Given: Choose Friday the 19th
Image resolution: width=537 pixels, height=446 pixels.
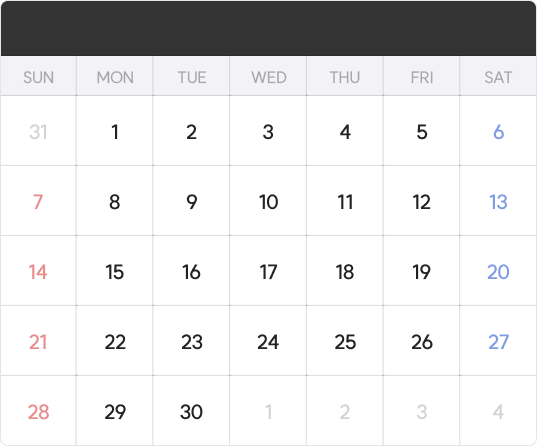Looking at the screenshot, I should (x=422, y=272).
